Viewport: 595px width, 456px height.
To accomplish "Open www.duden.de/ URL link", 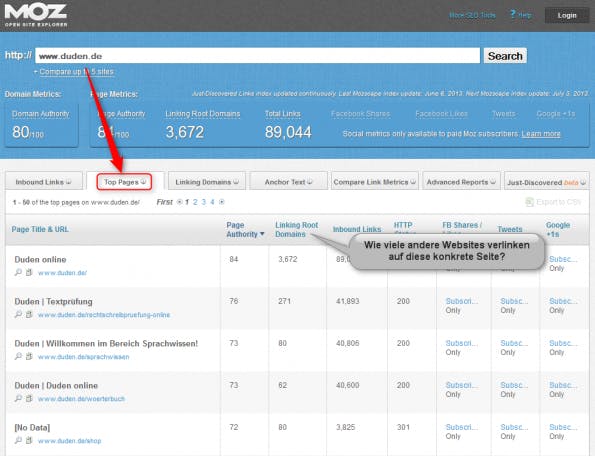I will tap(63, 273).
